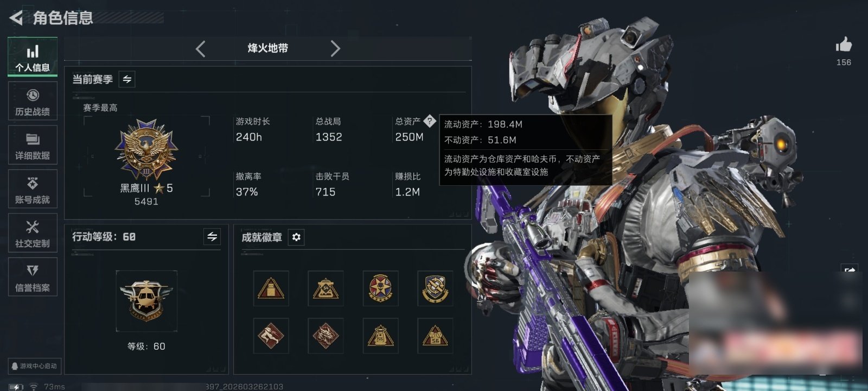This screenshot has width=868, height=391.
Task: Open 账号成就 from the sidebar
Action: point(33,189)
